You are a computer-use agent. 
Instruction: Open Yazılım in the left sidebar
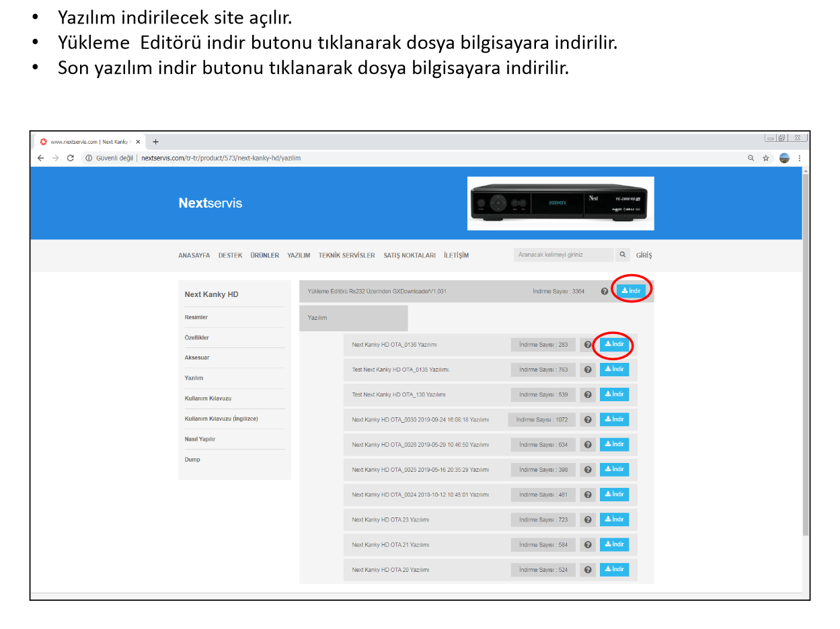pyautogui.click(x=194, y=378)
